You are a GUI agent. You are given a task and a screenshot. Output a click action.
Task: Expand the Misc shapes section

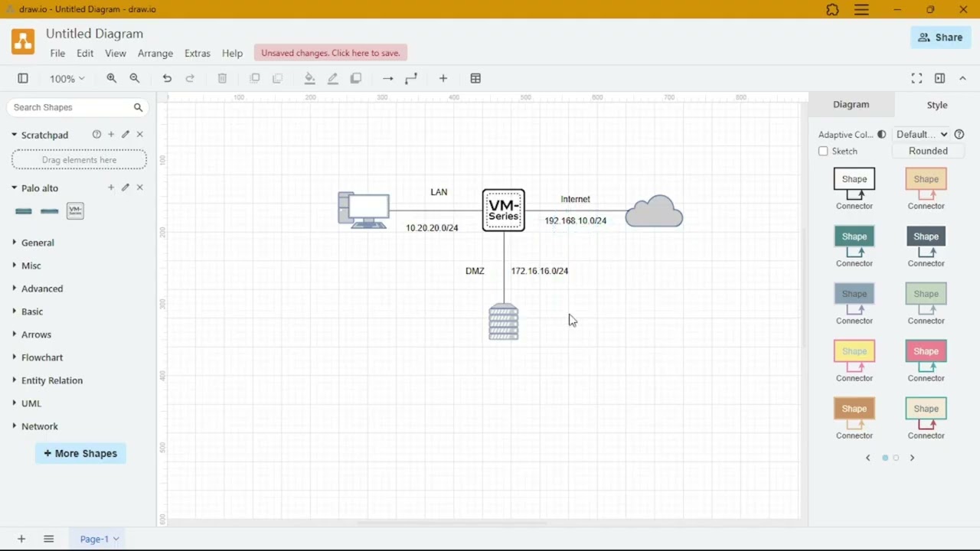pyautogui.click(x=31, y=266)
